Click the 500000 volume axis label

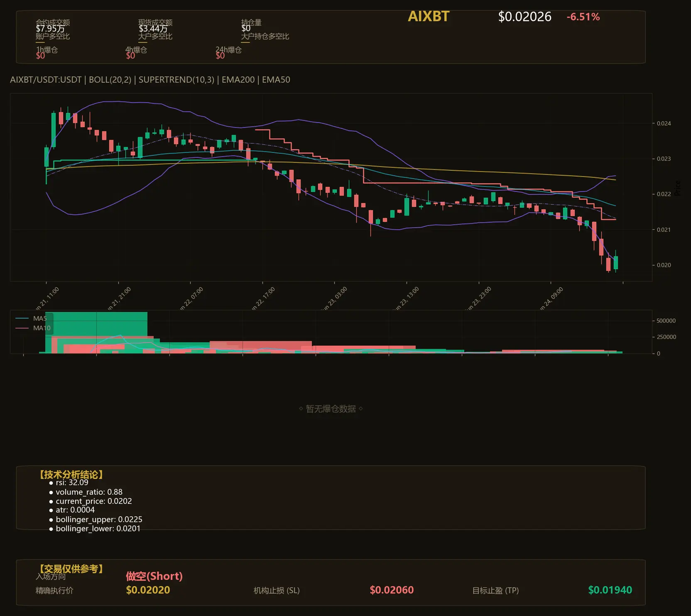[666, 321]
